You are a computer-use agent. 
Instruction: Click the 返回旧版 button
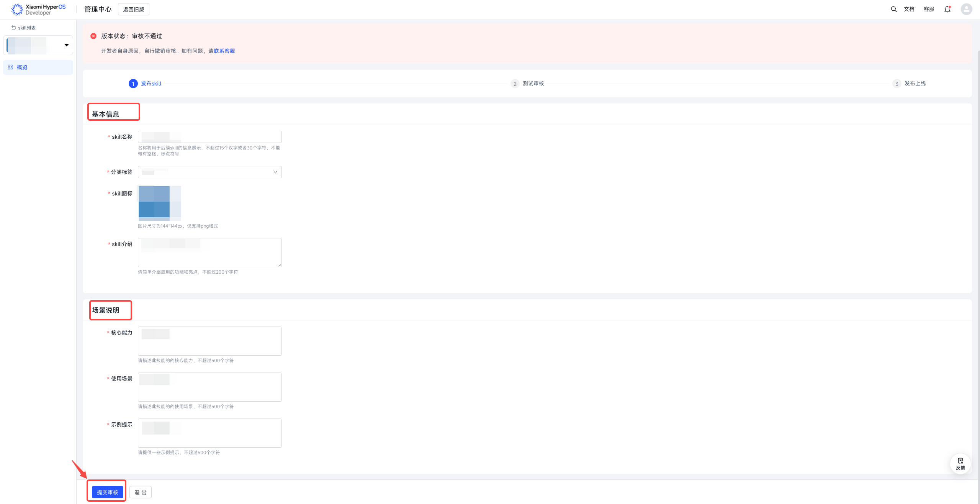tap(133, 9)
